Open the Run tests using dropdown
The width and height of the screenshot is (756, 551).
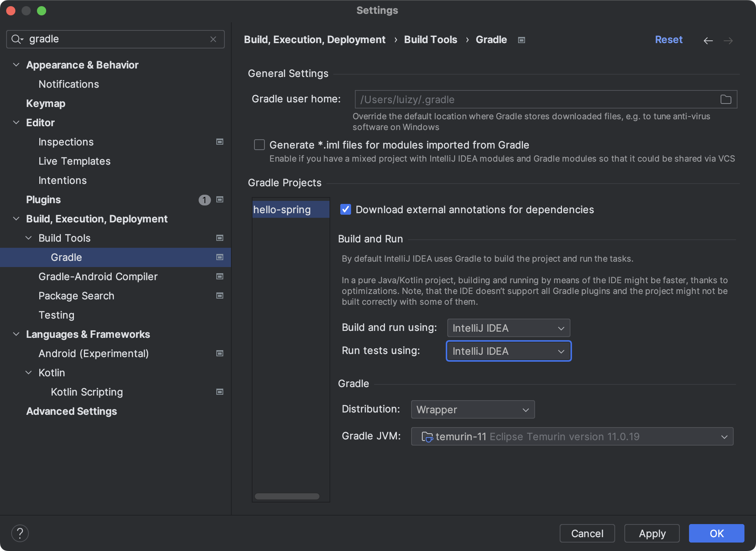point(508,351)
